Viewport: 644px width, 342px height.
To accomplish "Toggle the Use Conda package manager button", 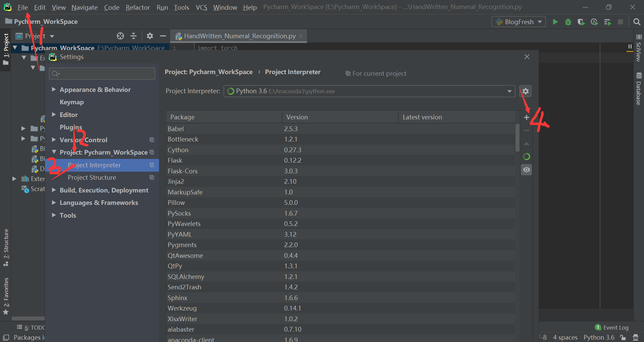I will click(x=527, y=157).
